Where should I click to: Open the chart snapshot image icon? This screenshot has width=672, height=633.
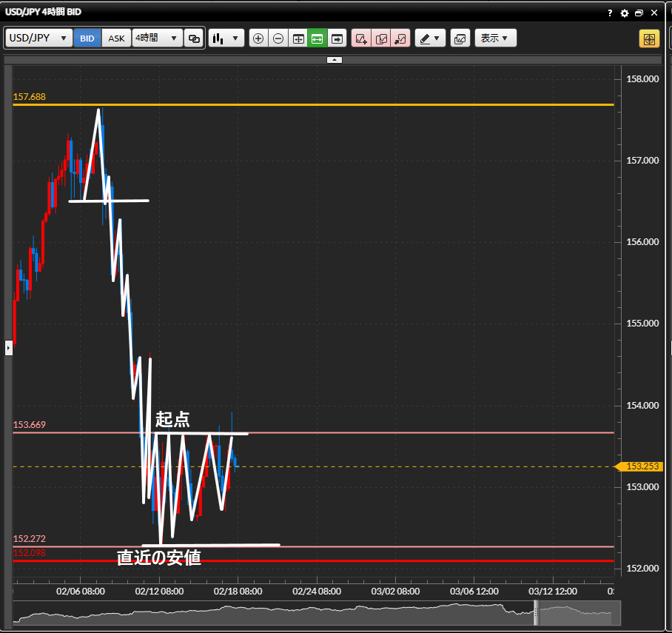point(460,38)
